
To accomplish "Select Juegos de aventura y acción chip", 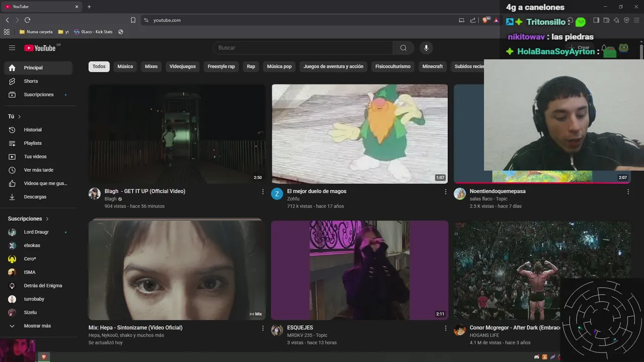I will coord(334,66).
